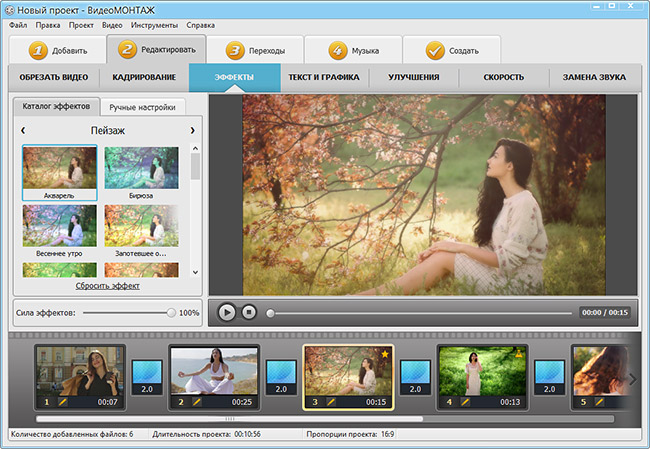
Task: Play the video preview
Action: click(x=227, y=312)
